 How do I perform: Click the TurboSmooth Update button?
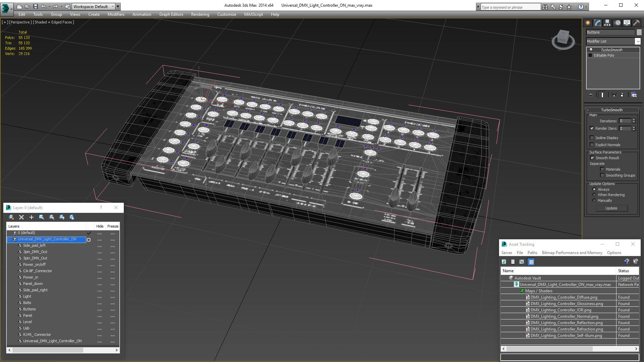pos(611,208)
